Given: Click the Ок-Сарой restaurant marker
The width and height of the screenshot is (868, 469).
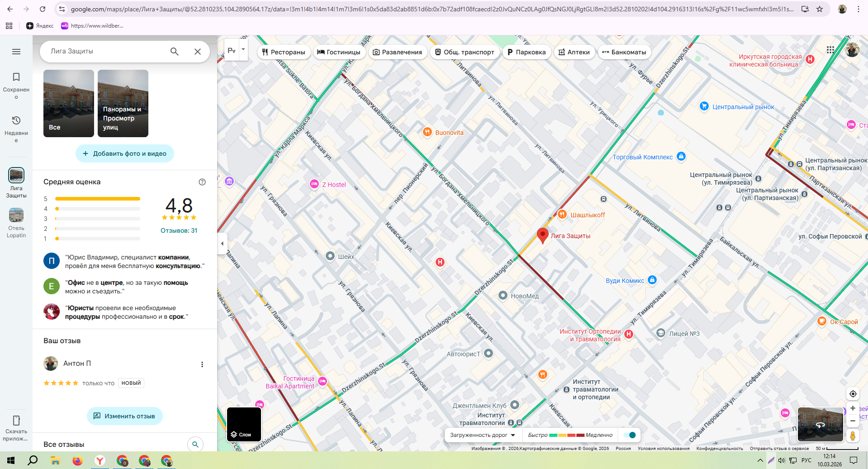Looking at the screenshot, I should 822,321.
